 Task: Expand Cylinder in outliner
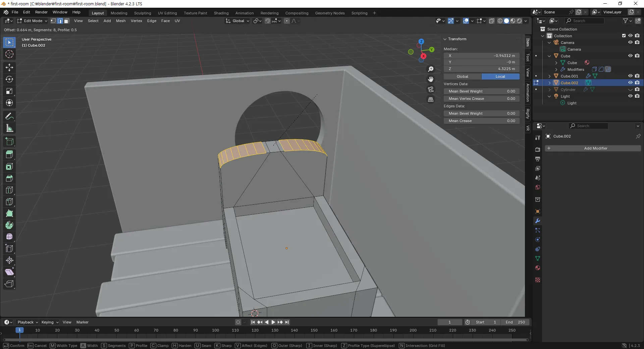(x=549, y=90)
